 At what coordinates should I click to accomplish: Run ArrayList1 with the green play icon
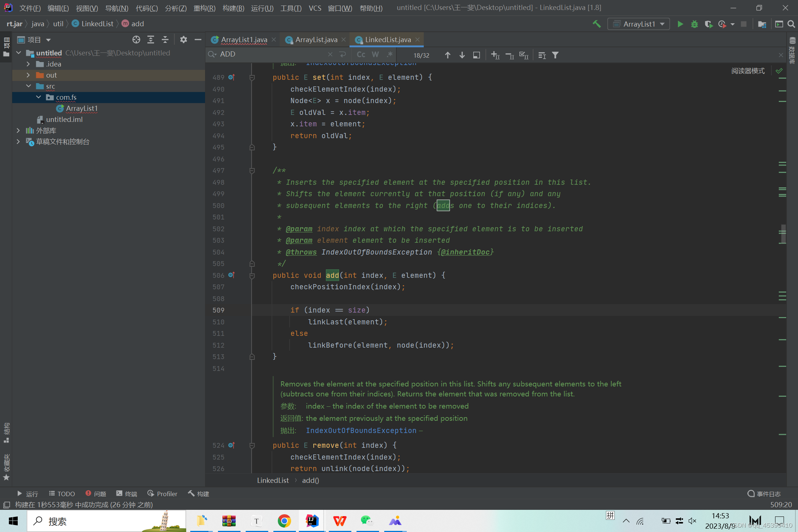click(680, 24)
